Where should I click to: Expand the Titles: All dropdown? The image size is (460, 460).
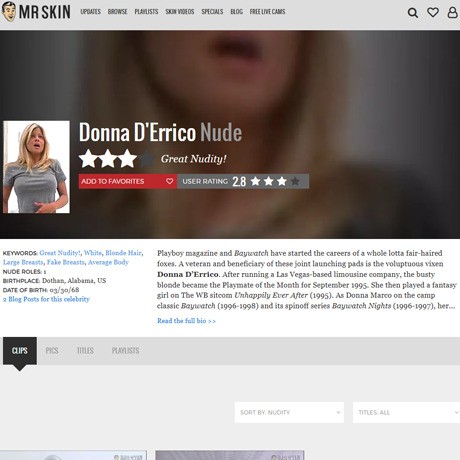pyautogui.click(x=406, y=412)
